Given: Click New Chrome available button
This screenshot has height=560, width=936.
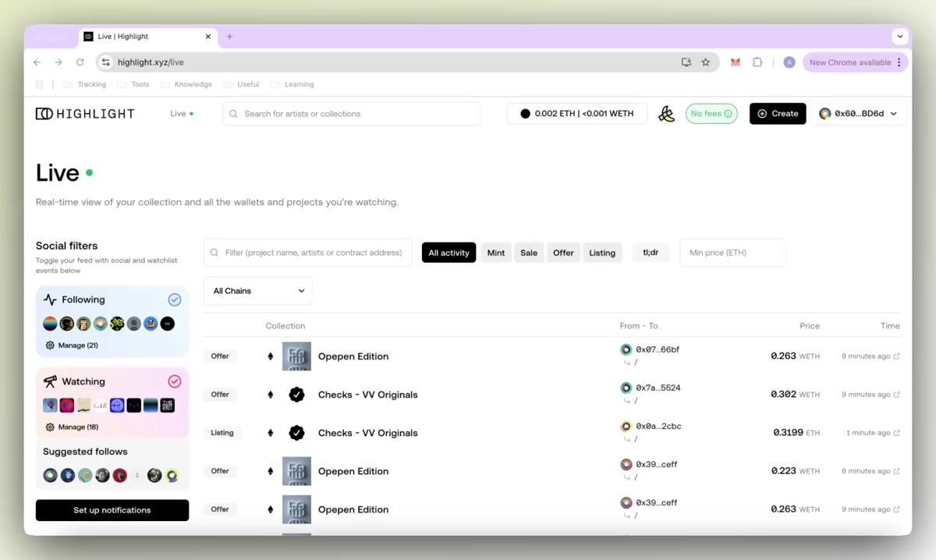Looking at the screenshot, I should tap(855, 62).
